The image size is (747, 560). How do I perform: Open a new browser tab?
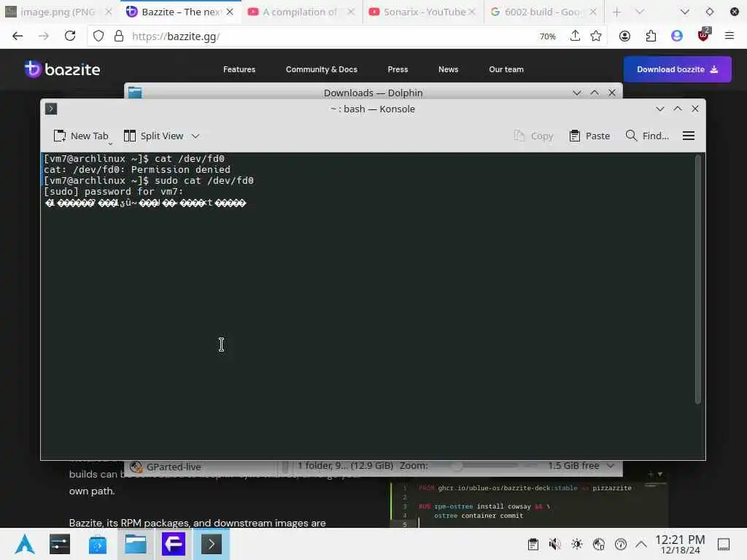[617, 12]
